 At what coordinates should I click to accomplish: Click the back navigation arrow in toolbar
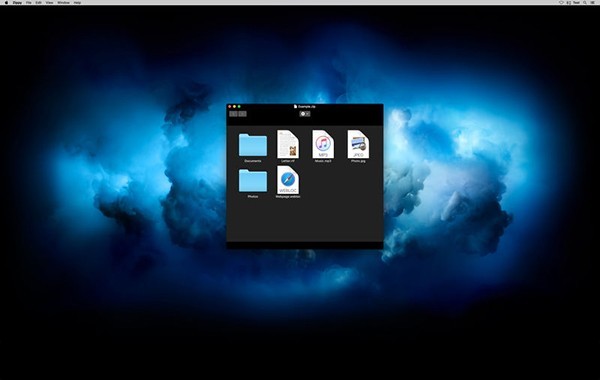pyautogui.click(x=233, y=114)
